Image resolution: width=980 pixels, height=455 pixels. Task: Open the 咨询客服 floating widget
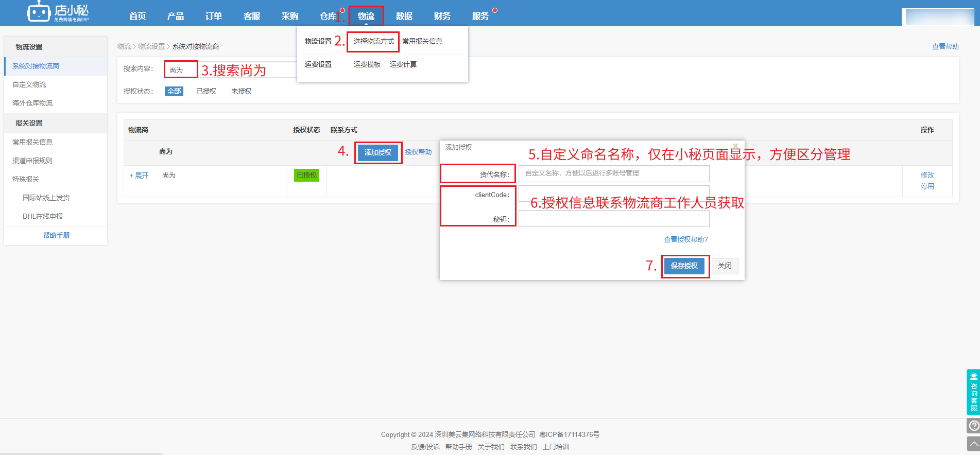[x=973, y=392]
